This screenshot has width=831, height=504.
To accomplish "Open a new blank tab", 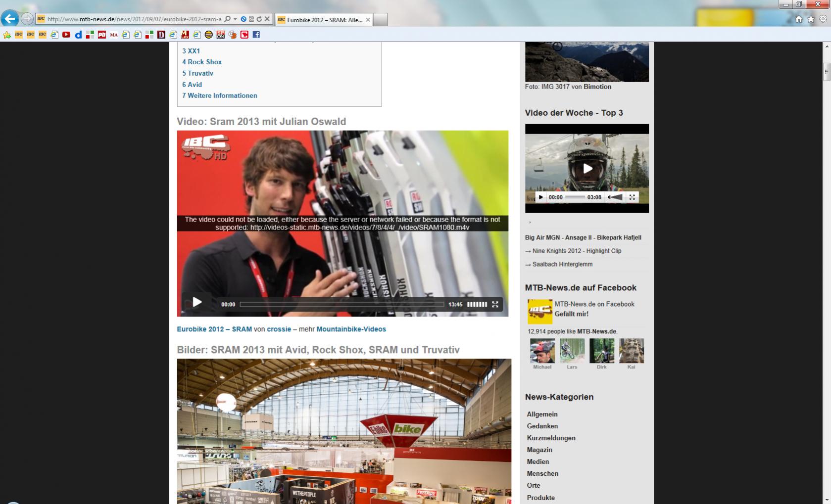I will 380,20.
